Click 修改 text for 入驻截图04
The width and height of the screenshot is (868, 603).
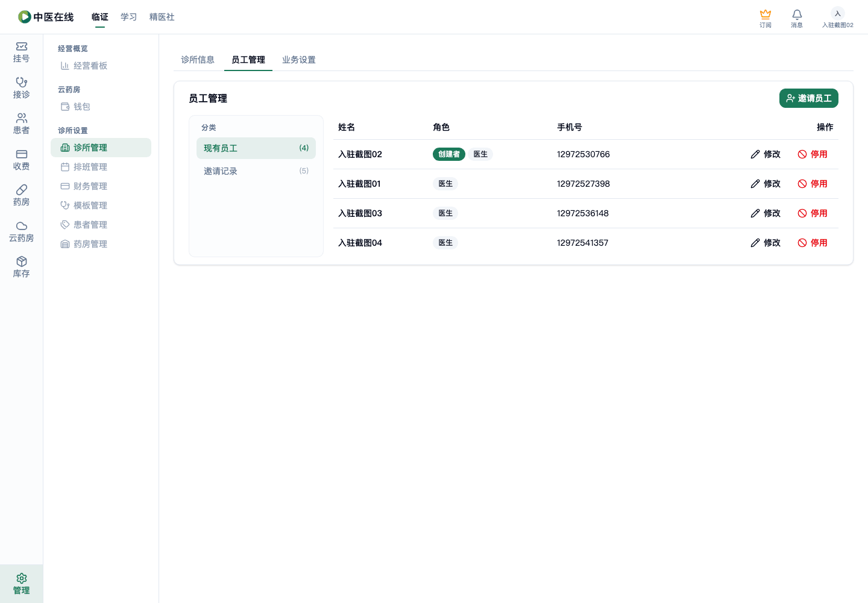[x=772, y=243]
